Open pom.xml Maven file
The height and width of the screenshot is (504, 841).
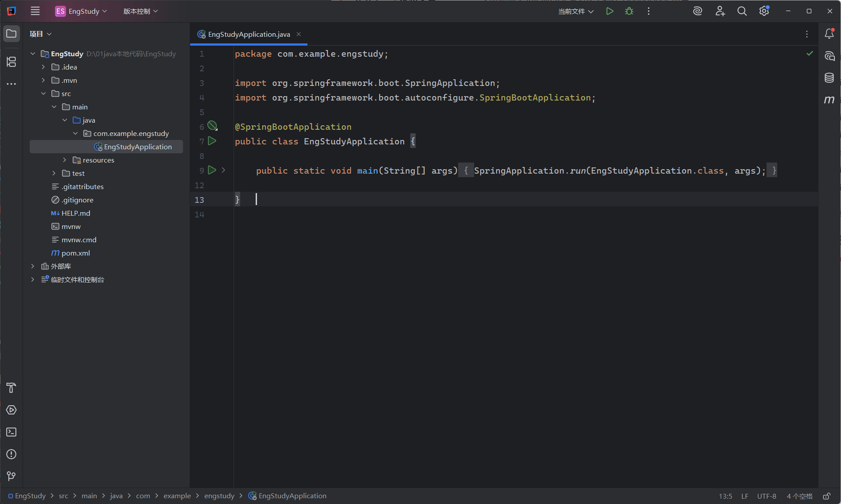[x=71, y=253]
